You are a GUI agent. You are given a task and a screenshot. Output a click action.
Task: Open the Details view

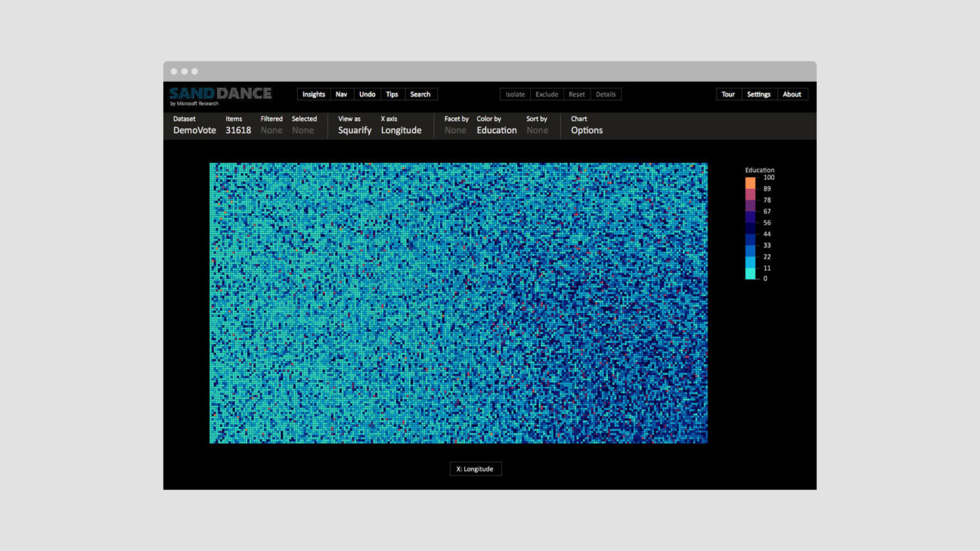click(606, 94)
